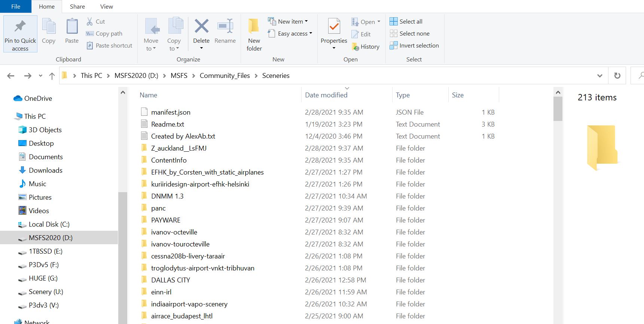Open Desktop in the navigation pane
644x324 pixels.
click(x=36, y=143)
